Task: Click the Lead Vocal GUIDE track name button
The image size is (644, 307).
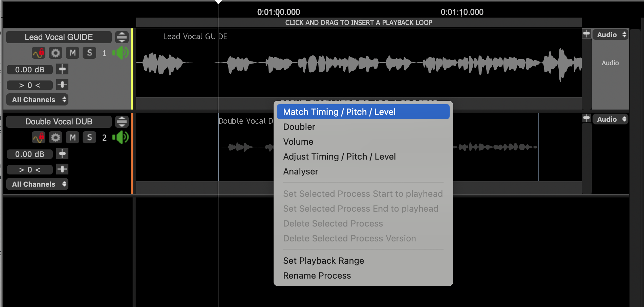Action: point(59,37)
